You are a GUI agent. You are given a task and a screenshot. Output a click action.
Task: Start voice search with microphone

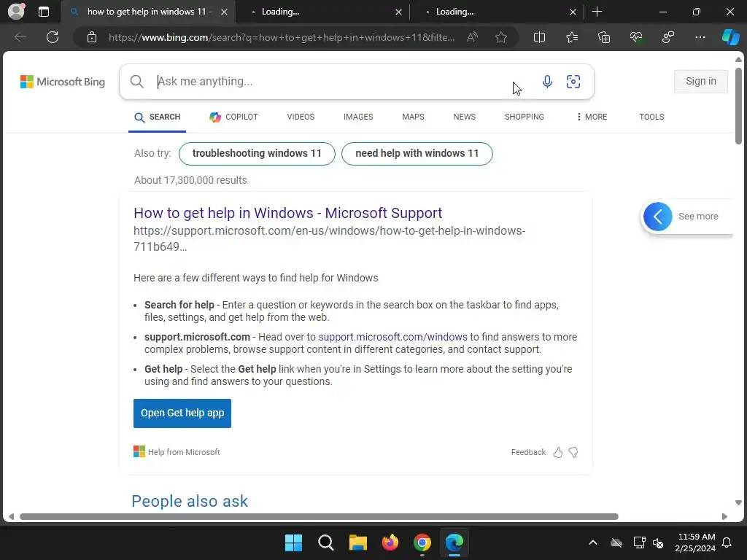point(547,82)
